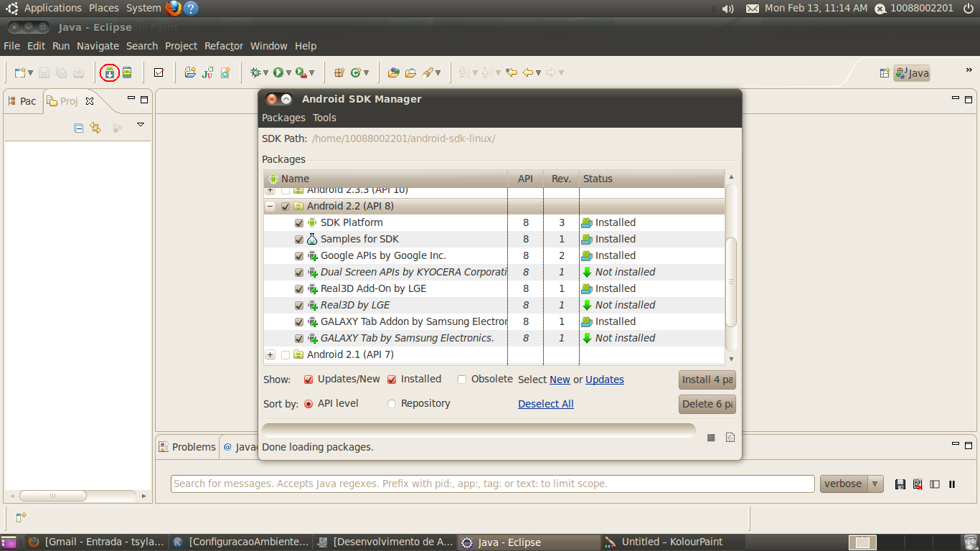Click the Open Type toolbar icon
980x551 pixels.
[393, 72]
